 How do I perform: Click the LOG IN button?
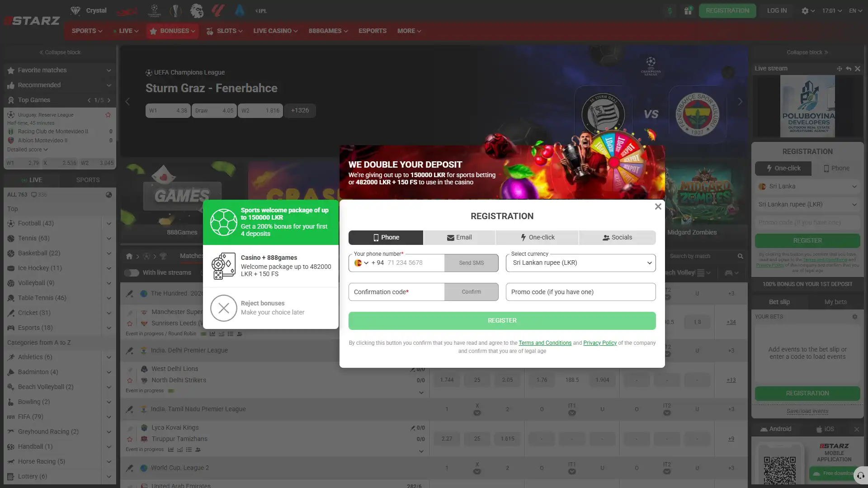click(777, 11)
